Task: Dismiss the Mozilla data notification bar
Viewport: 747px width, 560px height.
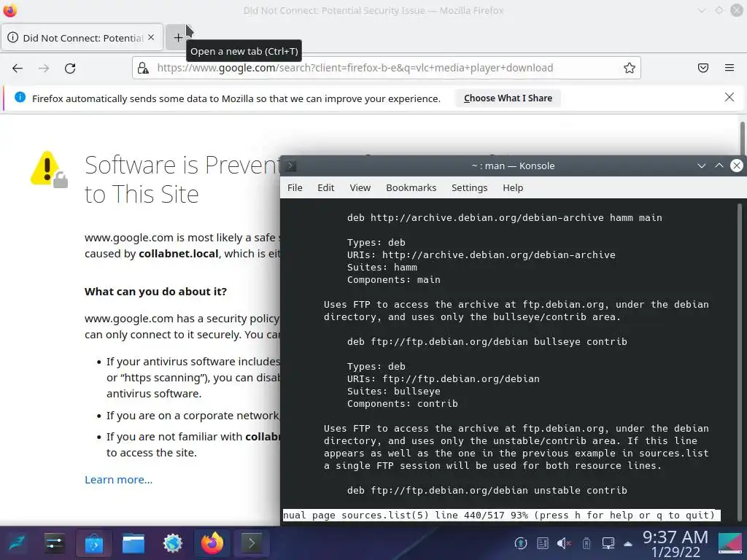Action: [729, 97]
